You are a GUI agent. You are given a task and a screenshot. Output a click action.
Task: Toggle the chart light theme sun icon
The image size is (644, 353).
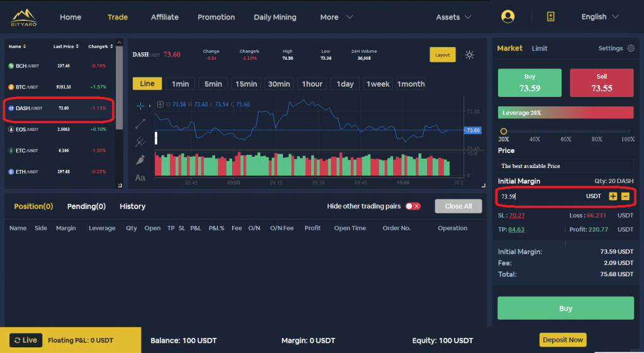(x=469, y=55)
